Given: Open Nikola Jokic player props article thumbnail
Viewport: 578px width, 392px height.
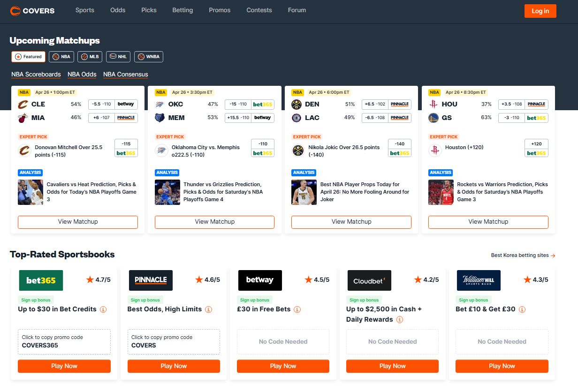Looking at the screenshot, I should pyautogui.click(x=304, y=192).
